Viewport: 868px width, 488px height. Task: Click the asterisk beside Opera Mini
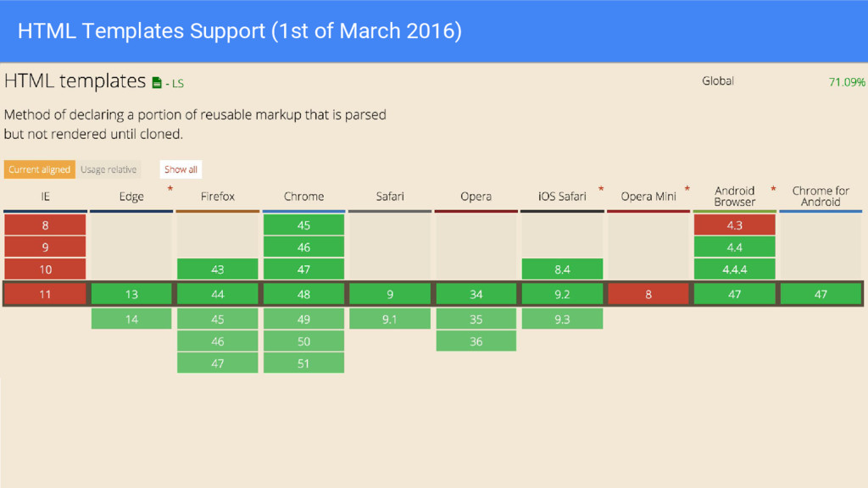[x=687, y=189]
